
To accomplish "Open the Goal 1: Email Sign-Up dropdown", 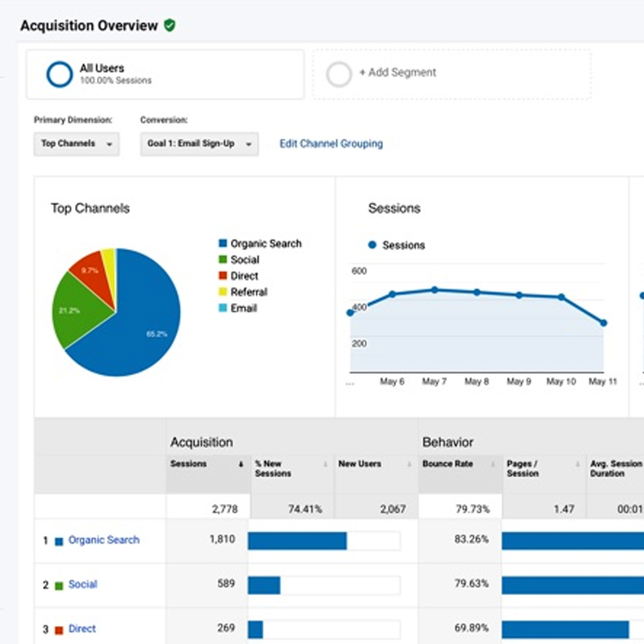I will tap(199, 143).
